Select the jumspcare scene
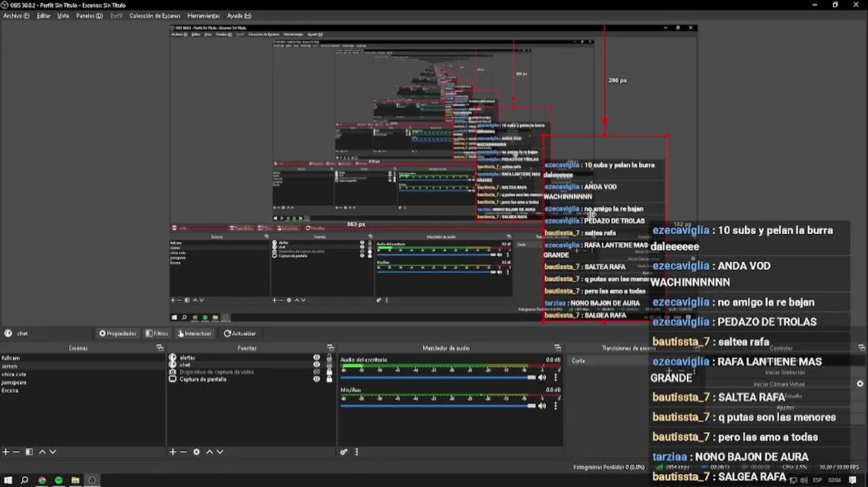Image resolution: width=868 pixels, height=487 pixels. [82, 382]
